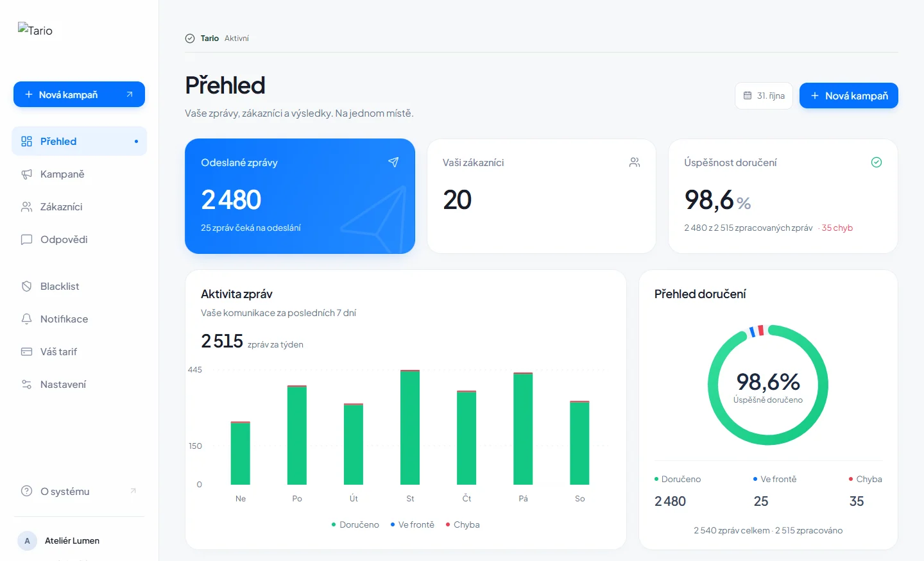Click the "So" day label under the chart
Screen dimensions: 924x561
(580, 499)
